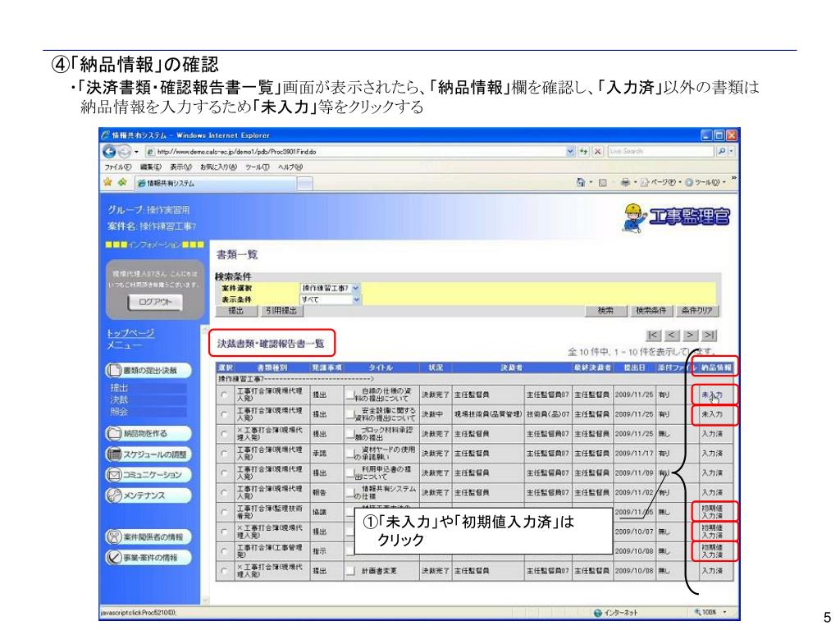The height and width of the screenshot is (630, 840).
Task: Open 事業・案件の情報 sidebar item
Action: click(148, 558)
